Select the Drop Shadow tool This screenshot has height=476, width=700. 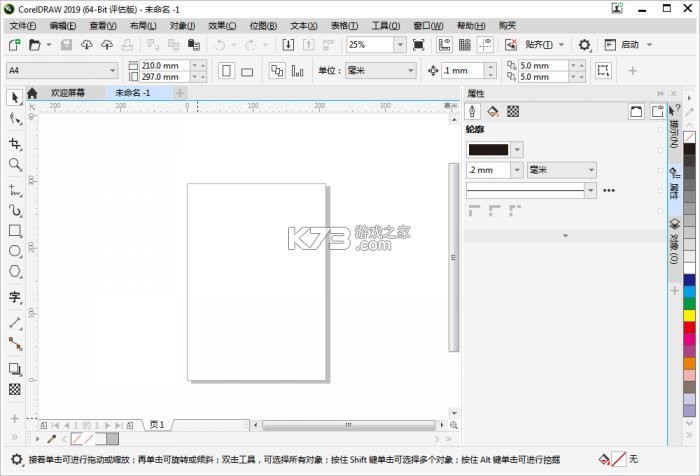(x=15, y=369)
